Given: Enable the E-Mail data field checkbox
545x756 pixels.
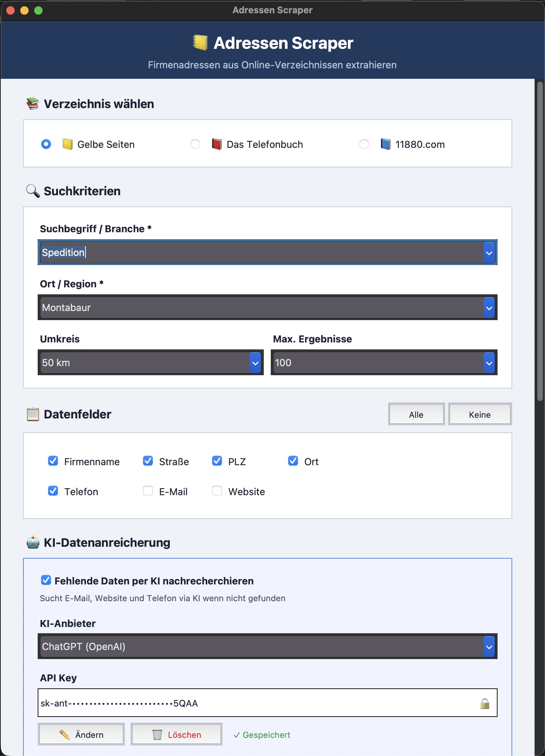Looking at the screenshot, I should [148, 491].
